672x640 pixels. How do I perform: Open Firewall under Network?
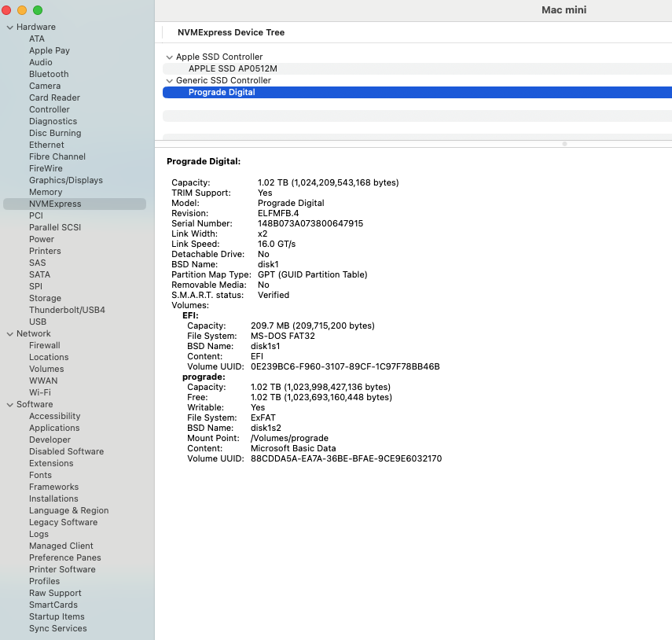(45, 345)
